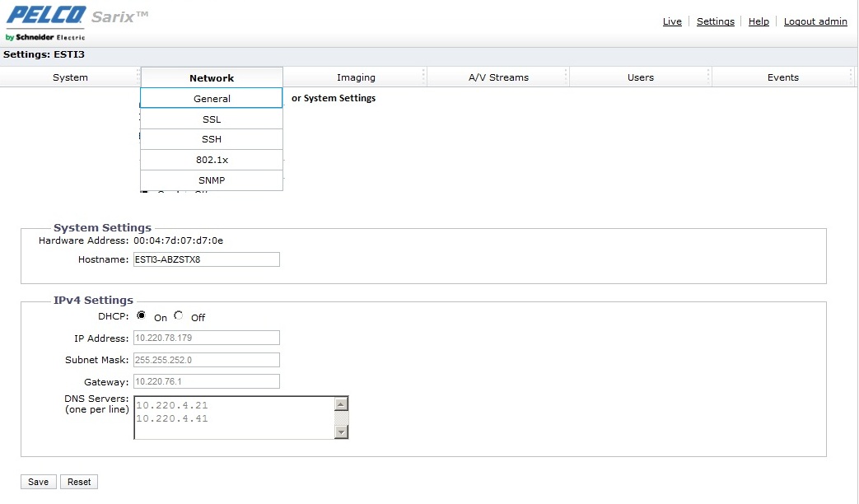Click the Hostname input field

pos(206,259)
